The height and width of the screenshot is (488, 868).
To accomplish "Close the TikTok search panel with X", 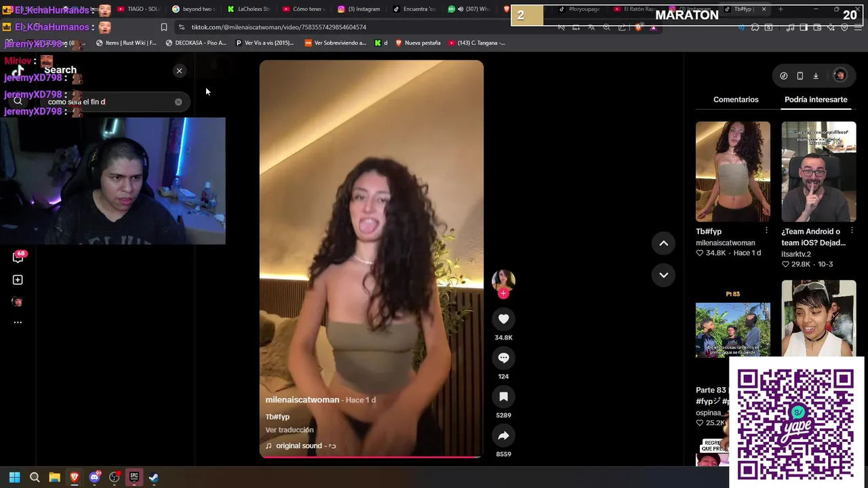I will [179, 70].
